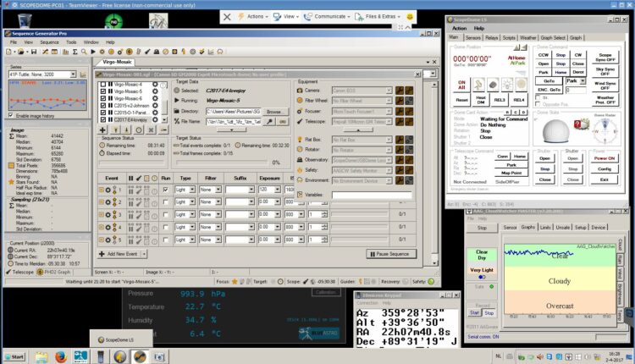Click the dome lamp icon in ScopeDome
Screen dimensions: 635x364
pos(506,84)
